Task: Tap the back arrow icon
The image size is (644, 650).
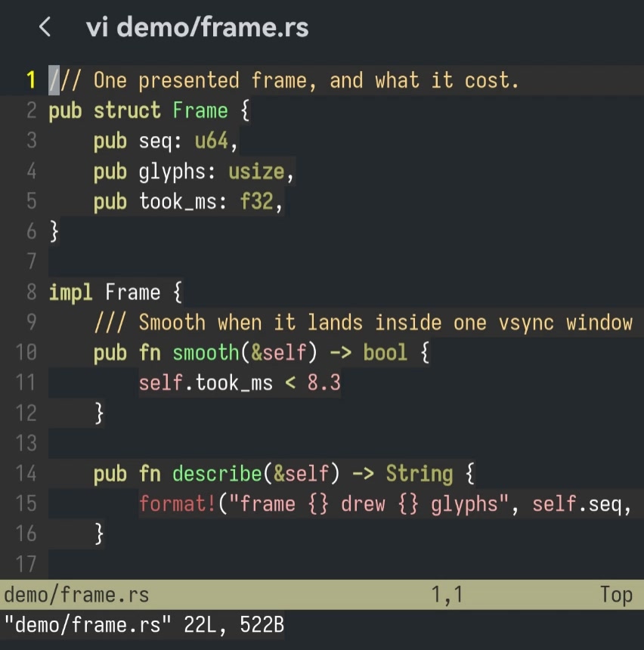Action: click(x=45, y=27)
